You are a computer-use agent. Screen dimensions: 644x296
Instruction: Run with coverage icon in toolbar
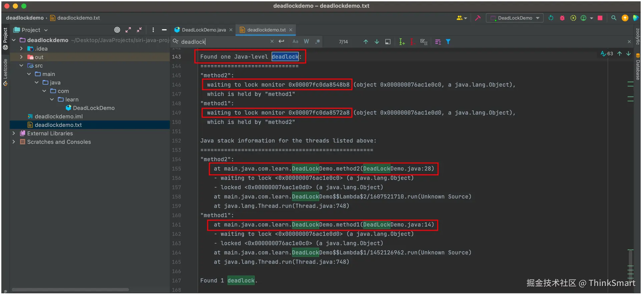click(573, 18)
